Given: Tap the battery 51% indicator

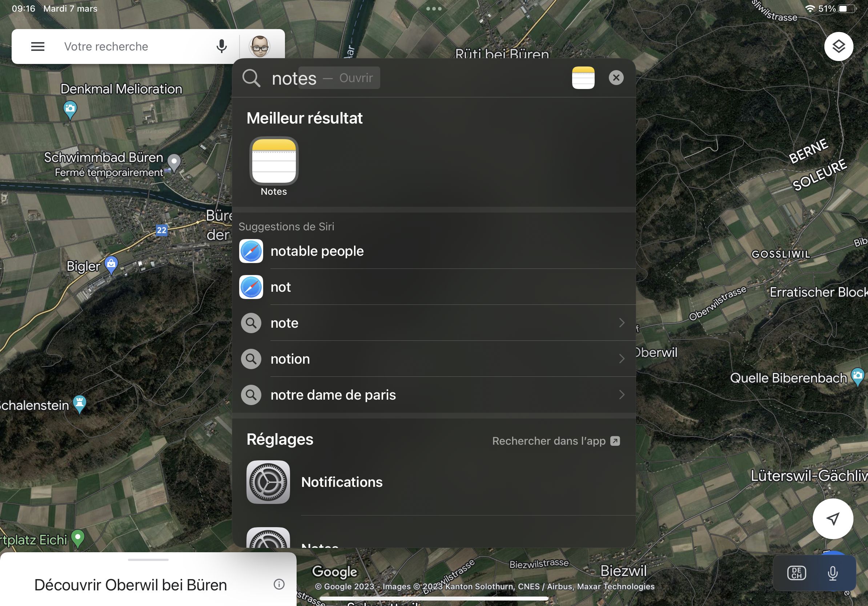Looking at the screenshot, I should (837, 9).
